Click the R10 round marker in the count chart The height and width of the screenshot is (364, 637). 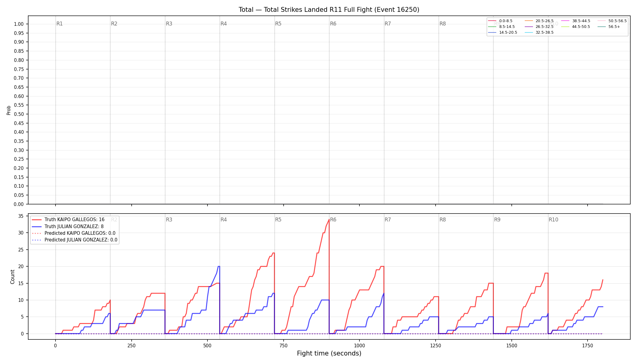coord(553,220)
